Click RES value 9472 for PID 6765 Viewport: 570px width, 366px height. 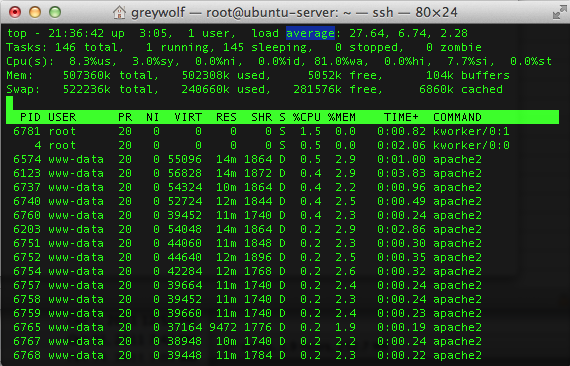click(223, 327)
